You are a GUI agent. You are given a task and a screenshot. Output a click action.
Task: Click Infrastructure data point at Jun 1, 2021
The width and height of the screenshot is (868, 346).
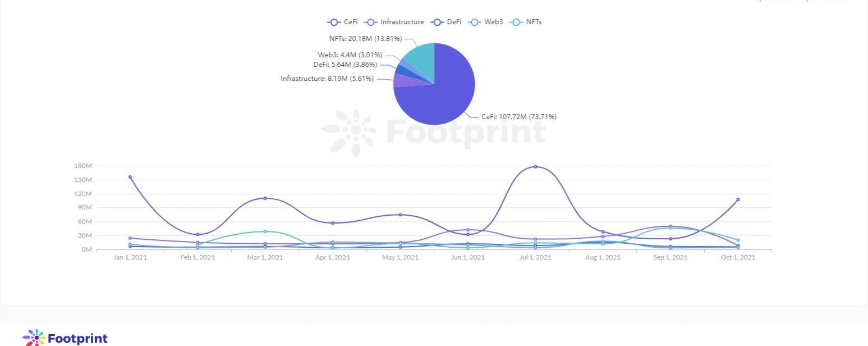click(468, 230)
